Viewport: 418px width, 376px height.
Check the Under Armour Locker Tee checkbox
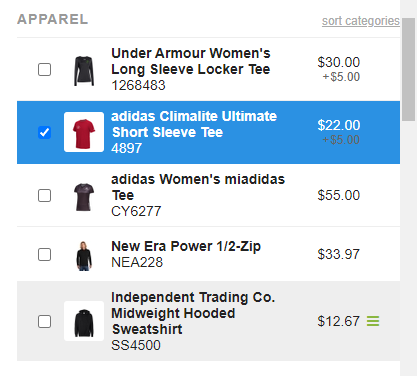point(44,70)
